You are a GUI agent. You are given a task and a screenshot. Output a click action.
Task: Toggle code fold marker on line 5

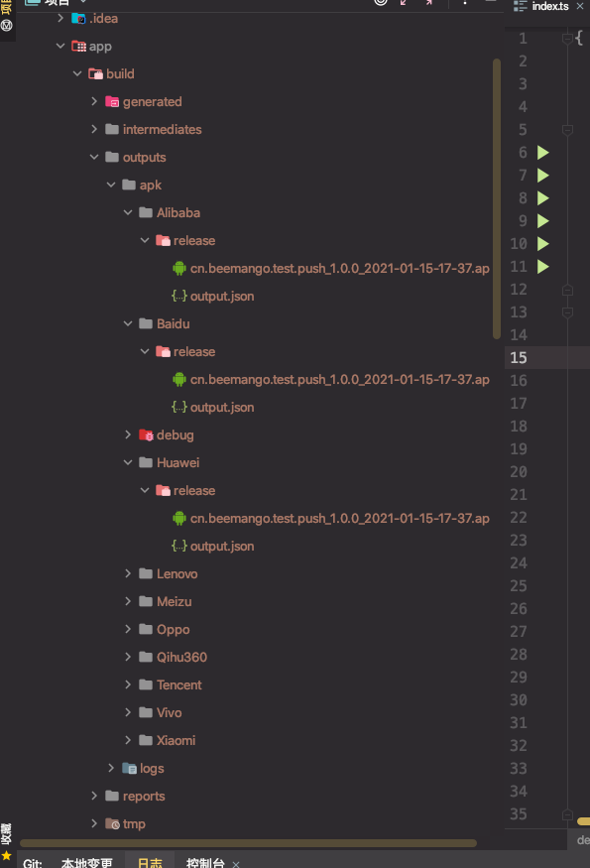[x=567, y=130]
